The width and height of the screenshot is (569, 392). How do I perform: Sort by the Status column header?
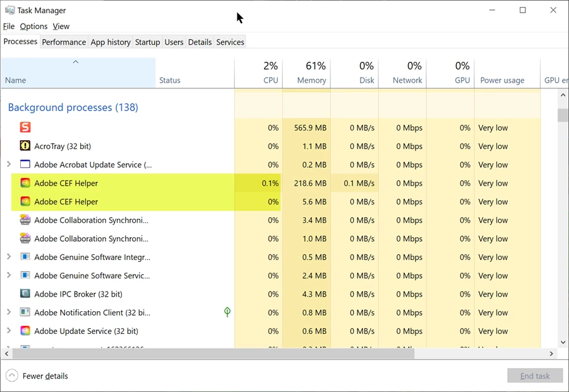pos(195,73)
